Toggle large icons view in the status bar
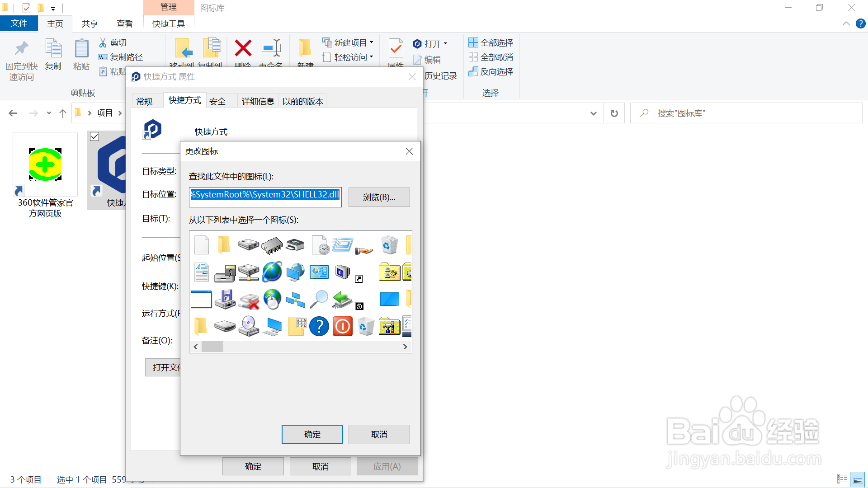This screenshot has width=868, height=488. [858, 479]
